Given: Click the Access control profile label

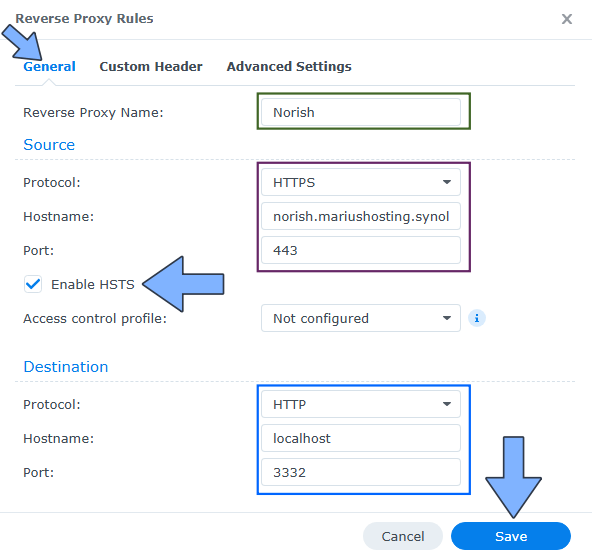Looking at the screenshot, I should [x=95, y=319].
